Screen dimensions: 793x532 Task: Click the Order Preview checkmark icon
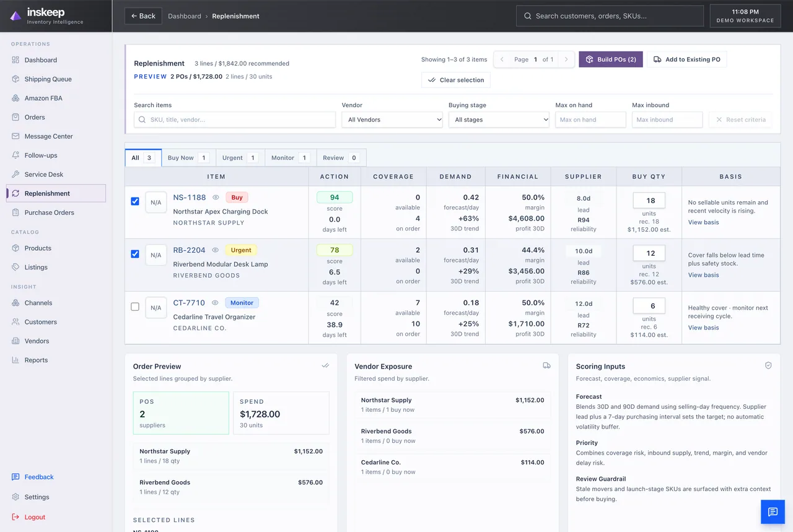point(325,366)
